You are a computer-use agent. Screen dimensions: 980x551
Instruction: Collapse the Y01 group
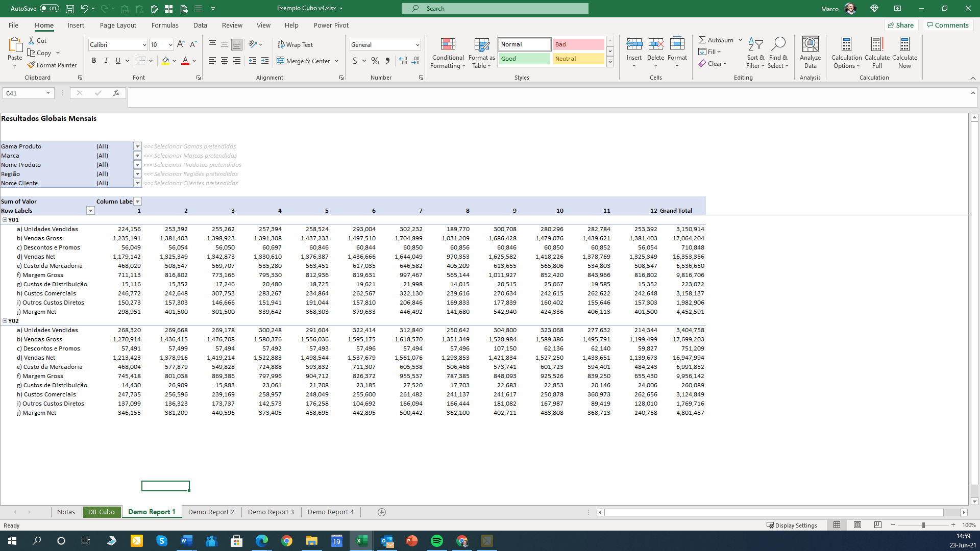pyautogui.click(x=5, y=220)
